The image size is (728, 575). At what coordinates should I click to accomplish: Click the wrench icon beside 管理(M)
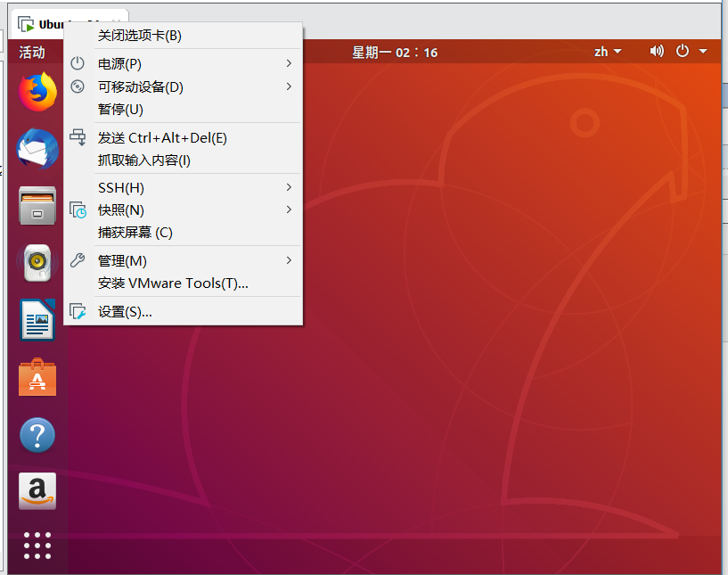[x=78, y=260]
